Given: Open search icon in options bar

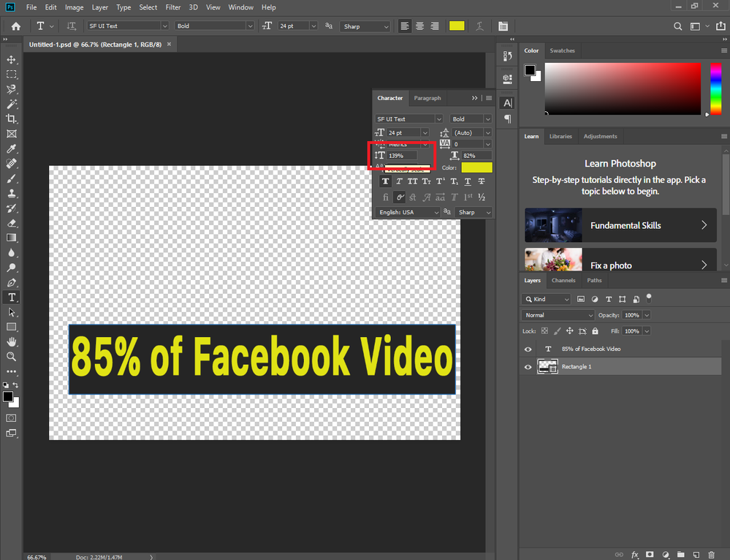Looking at the screenshot, I should (678, 26).
